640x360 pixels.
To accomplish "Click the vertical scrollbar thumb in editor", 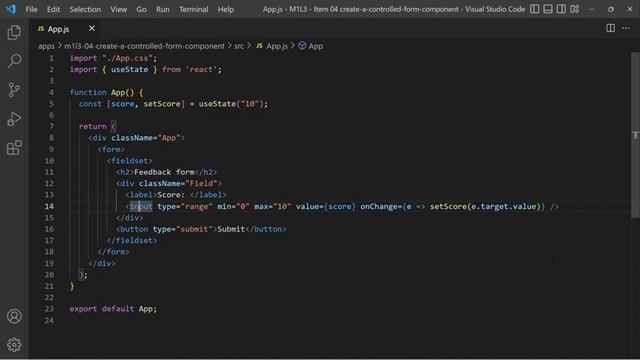I will [x=635, y=135].
